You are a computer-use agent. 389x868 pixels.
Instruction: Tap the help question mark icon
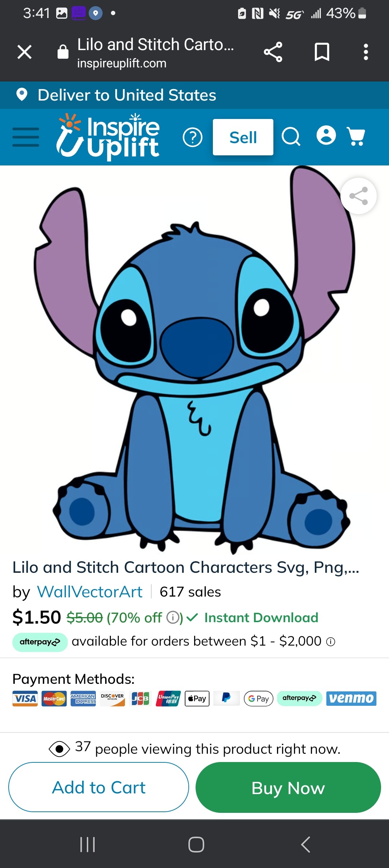tap(193, 137)
